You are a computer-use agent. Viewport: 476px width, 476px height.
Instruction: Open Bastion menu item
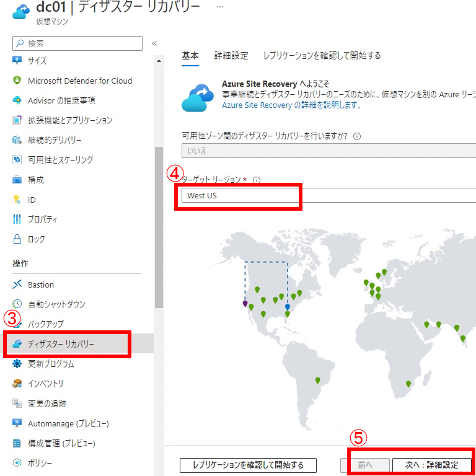pos(41,284)
